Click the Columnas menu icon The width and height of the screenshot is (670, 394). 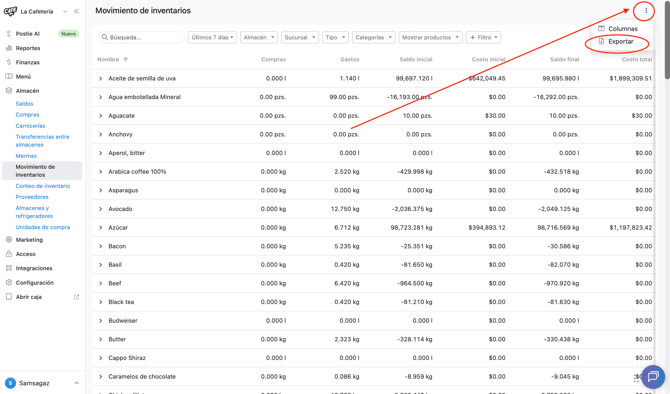[x=601, y=29]
